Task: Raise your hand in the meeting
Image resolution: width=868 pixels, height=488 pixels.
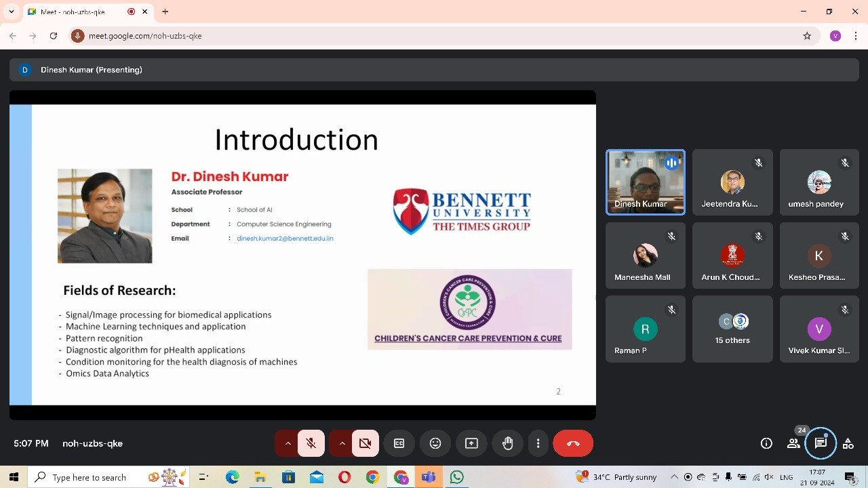Action: (x=507, y=443)
